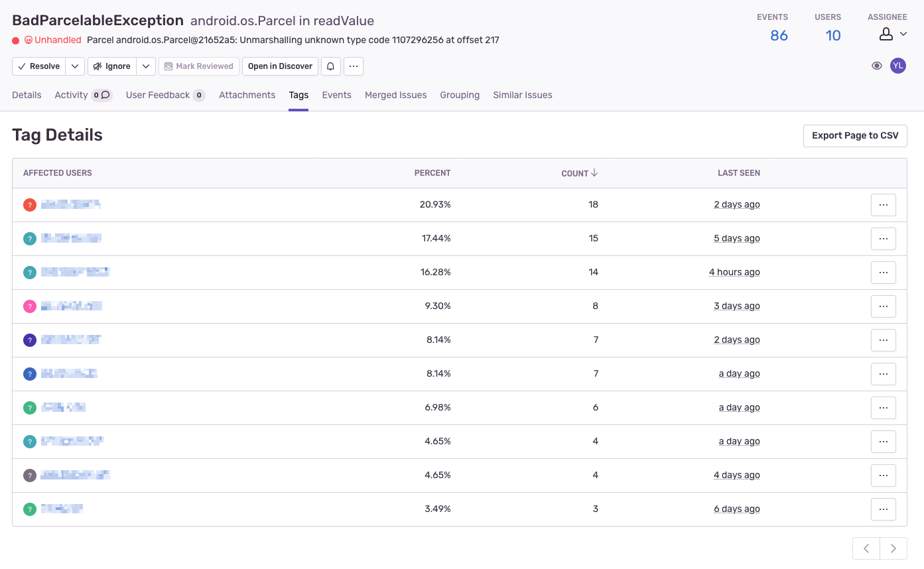Switch to the Events tab

(336, 95)
